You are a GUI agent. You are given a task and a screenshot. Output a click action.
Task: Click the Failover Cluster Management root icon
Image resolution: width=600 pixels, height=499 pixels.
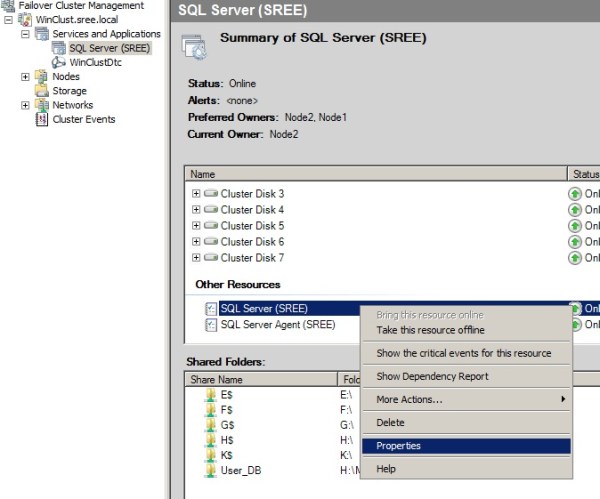(8, 6)
